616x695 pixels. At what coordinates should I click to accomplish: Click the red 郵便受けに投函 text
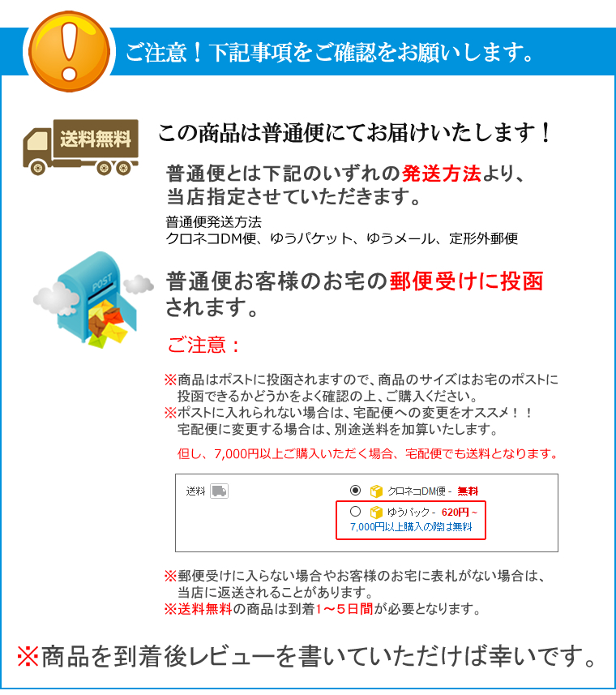(x=467, y=281)
